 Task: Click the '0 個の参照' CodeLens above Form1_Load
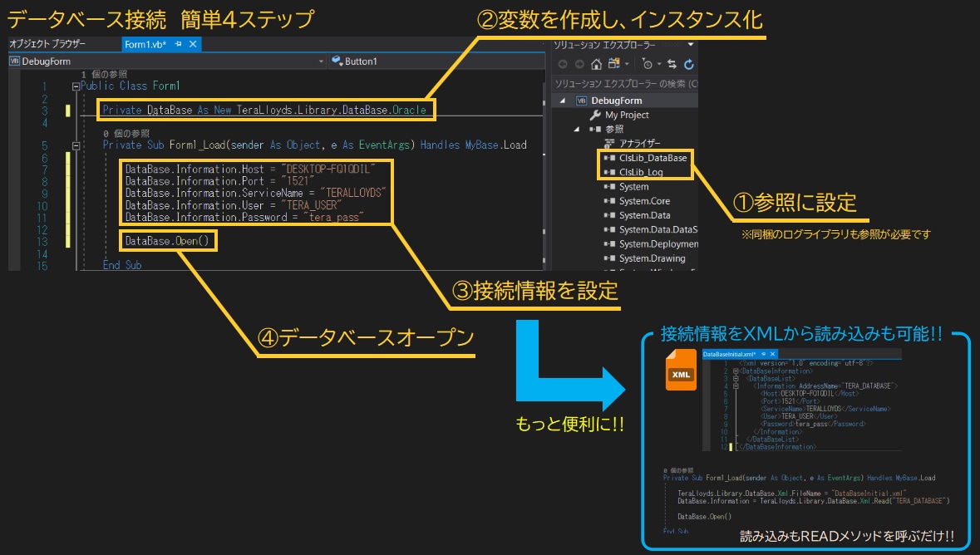pyautogui.click(x=126, y=134)
